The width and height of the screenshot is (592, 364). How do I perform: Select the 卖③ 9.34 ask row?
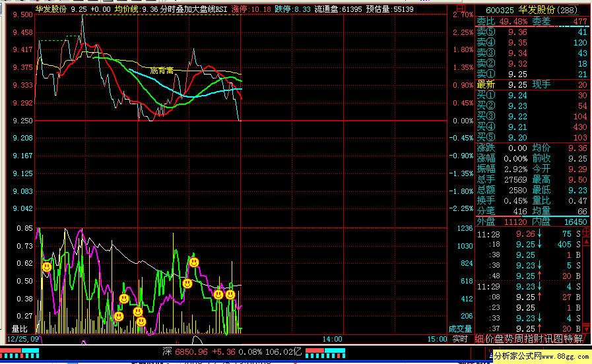point(532,53)
